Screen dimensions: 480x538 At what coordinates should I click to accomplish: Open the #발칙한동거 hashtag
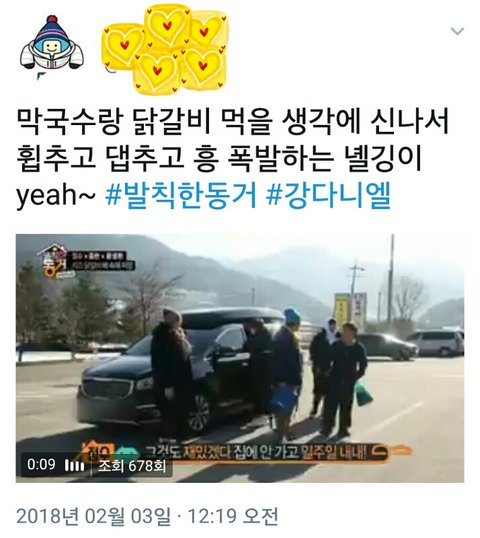(x=181, y=197)
